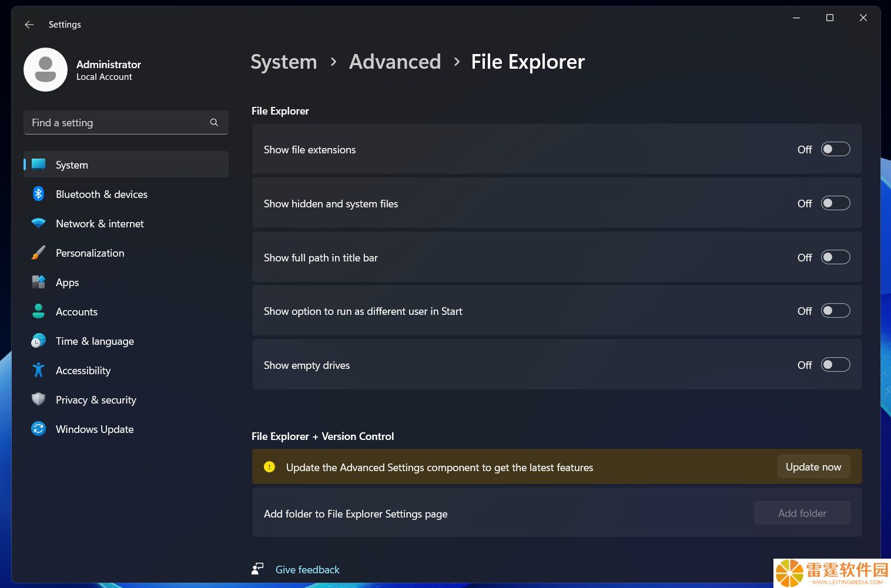891x588 pixels.
Task: Click the Network Wi-Fi icon in sidebar
Action: [x=38, y=223]
